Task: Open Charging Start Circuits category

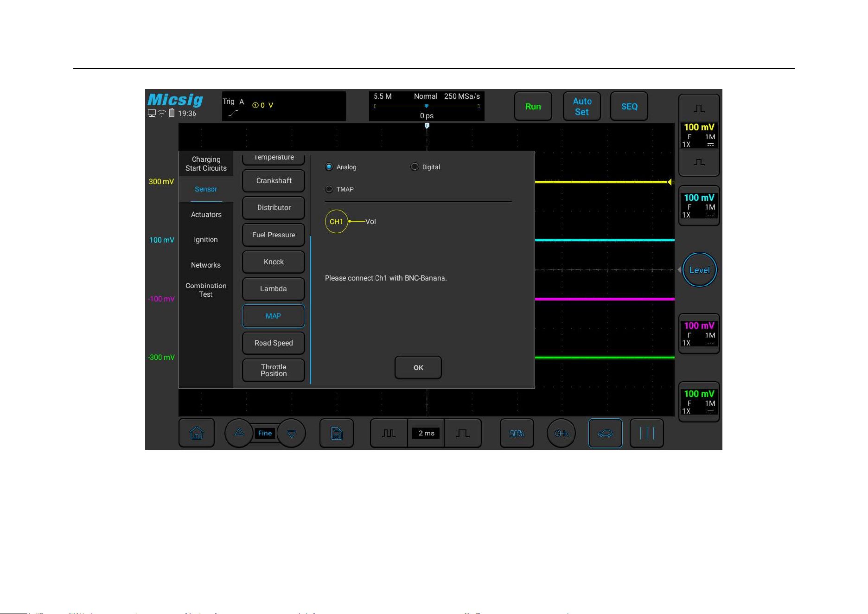Action: 206,164
